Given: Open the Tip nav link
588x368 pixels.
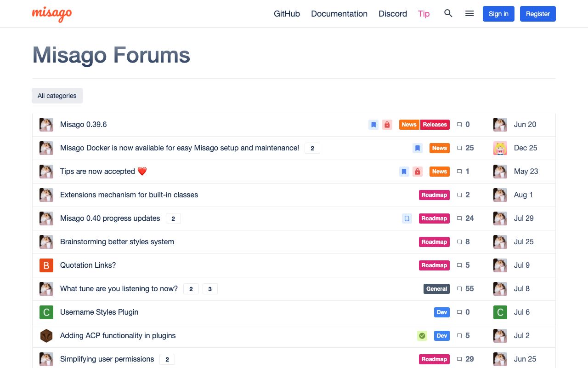Looking at the screenshot, I should [x=424, y=14].
